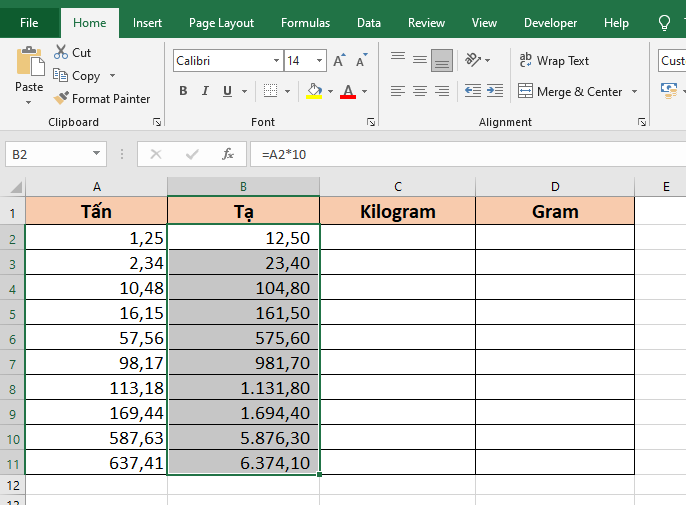Screen dimensions: 686x505
Task: Switch to the Formulas tab
Action: point(305,22)
